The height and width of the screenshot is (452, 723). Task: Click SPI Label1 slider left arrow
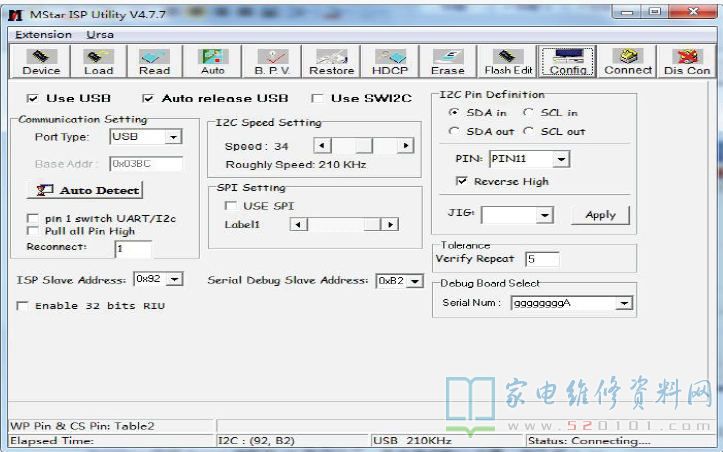(298, 225)
